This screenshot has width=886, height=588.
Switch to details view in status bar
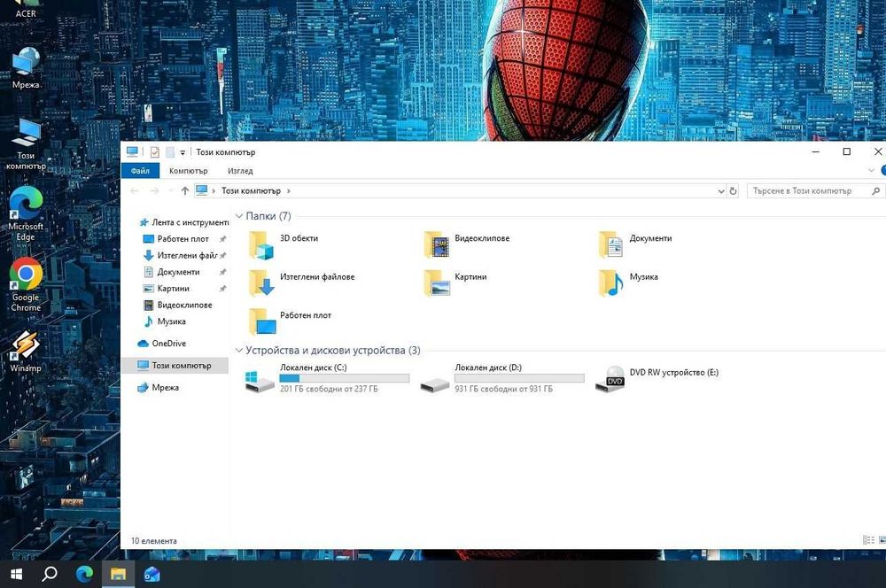(868, 540)
